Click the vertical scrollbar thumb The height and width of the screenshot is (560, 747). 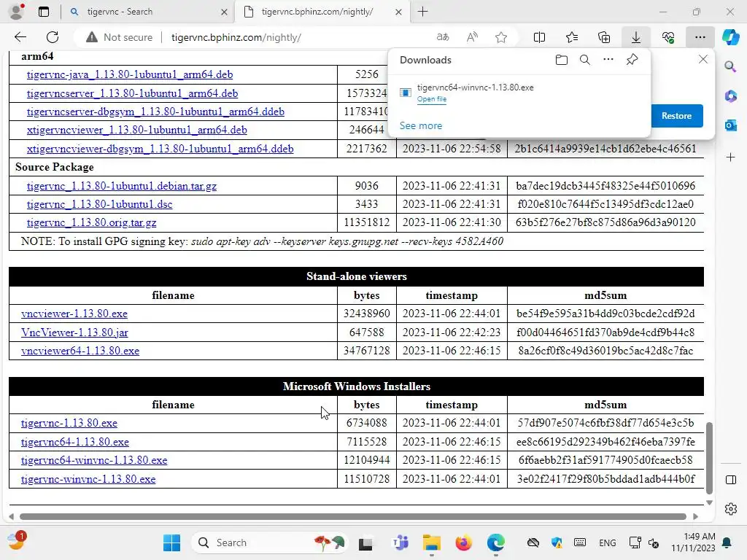pos(709,458)
